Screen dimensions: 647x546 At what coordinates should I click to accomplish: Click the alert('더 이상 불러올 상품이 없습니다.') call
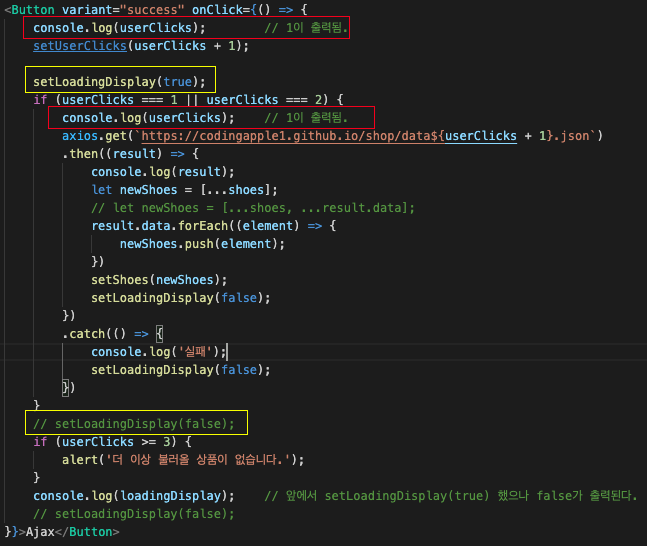183,460
